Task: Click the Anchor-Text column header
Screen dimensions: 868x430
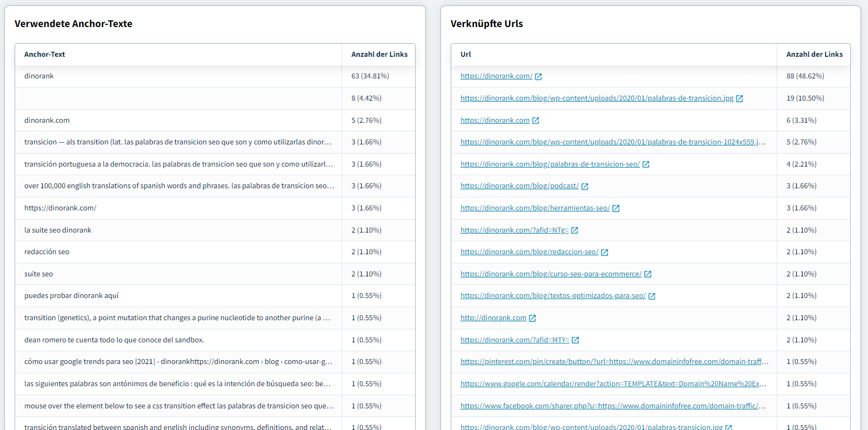Action: tap(44, 55)
